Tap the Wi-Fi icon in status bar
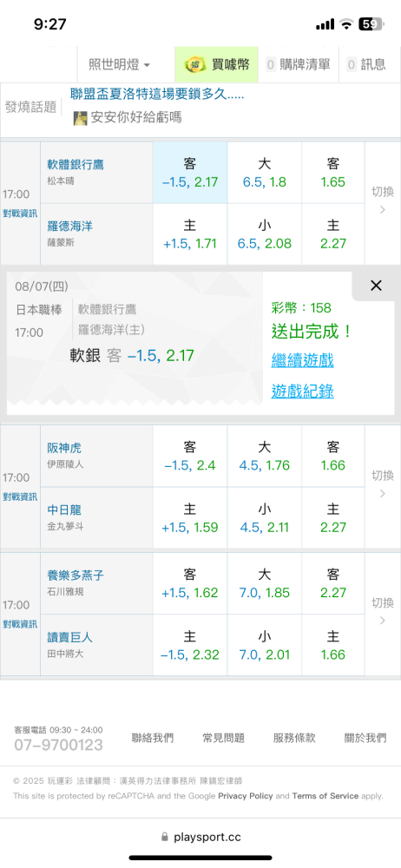 346,23
